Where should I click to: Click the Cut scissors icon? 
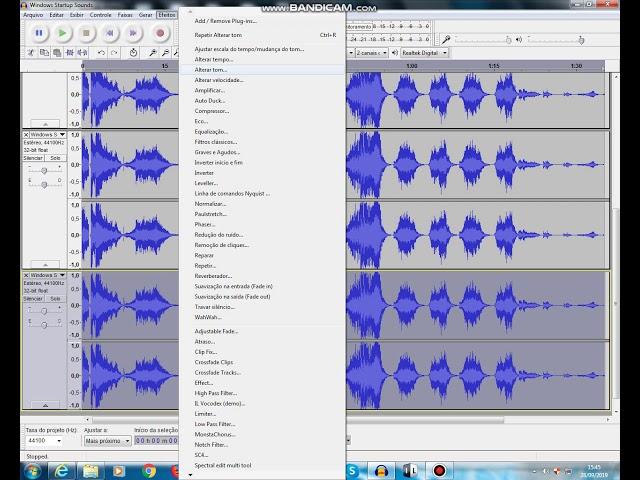click(31, 53)
